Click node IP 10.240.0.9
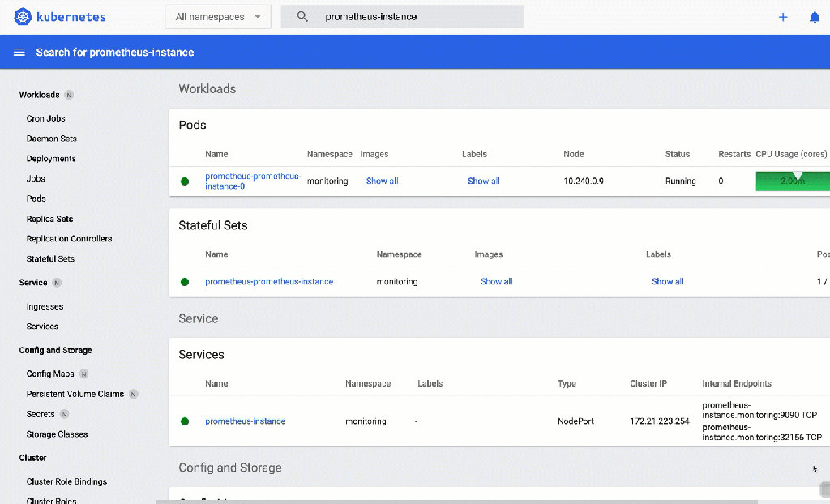 coord(584,181)
